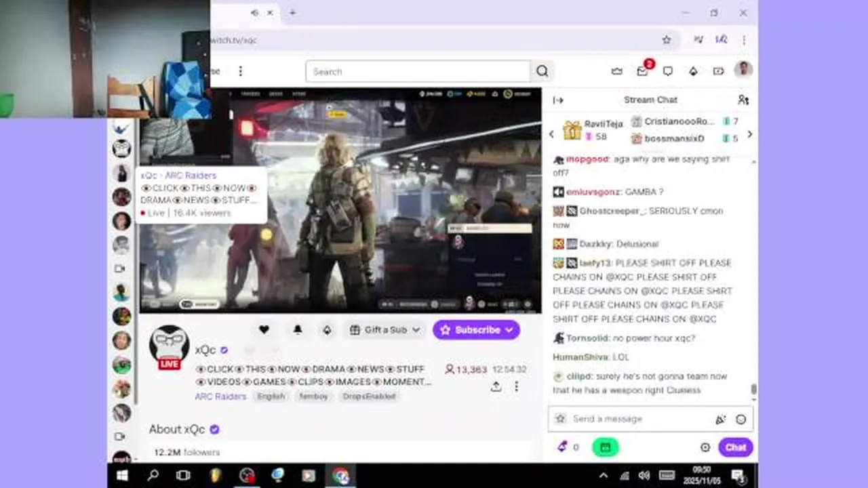Show hidden system tray icons

603,476
